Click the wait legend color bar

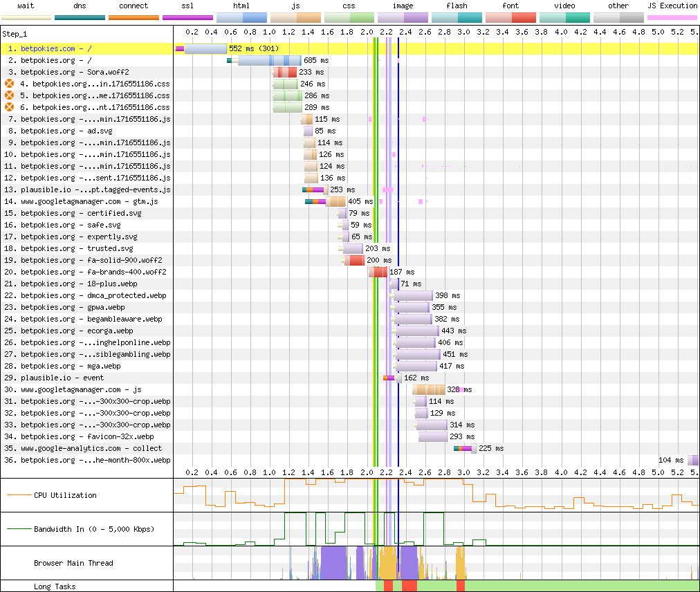26,18
